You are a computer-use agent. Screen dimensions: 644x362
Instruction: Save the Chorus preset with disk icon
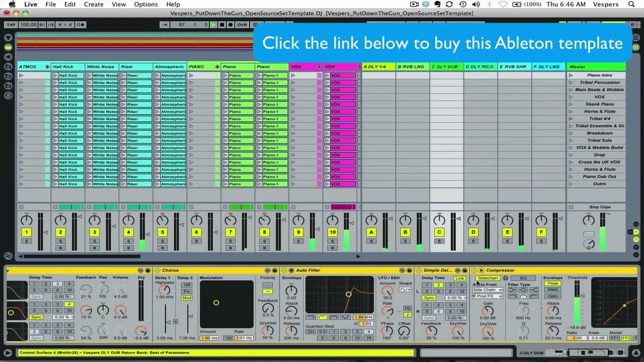(x=275, y=270)
